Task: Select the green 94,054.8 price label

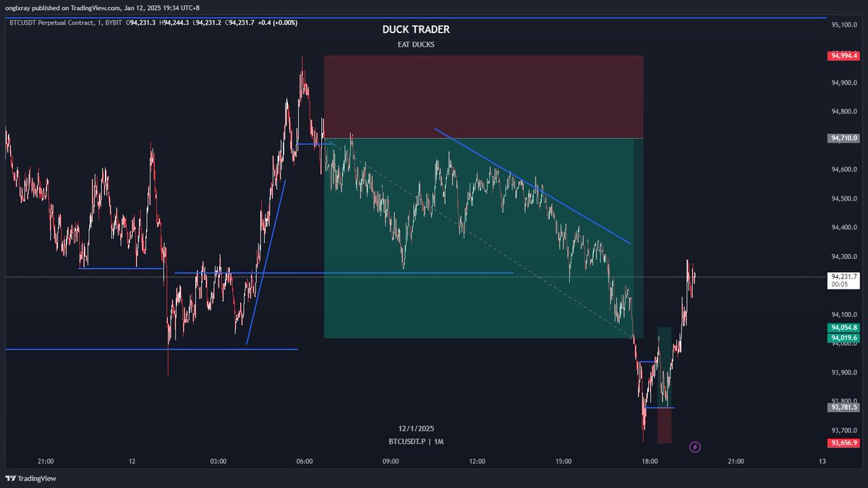Action: pyautogui.click(x=844, y=328)
